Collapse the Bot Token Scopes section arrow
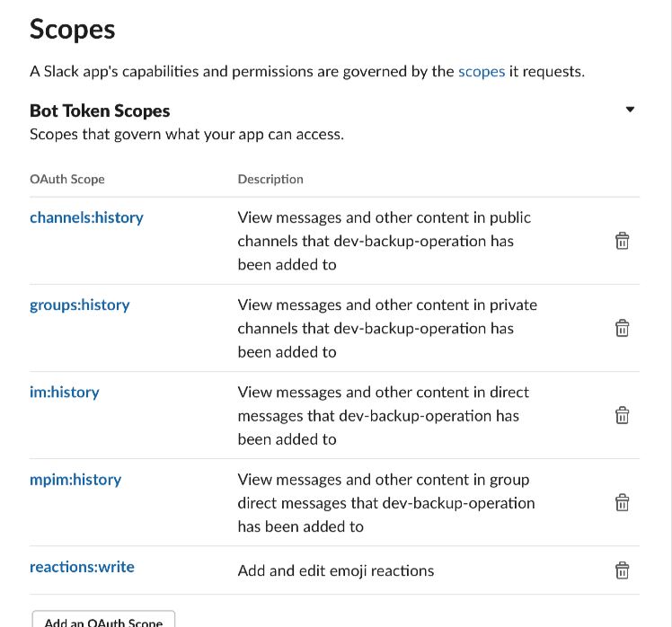This screenshot has height=627, width=672. (630, 110)
